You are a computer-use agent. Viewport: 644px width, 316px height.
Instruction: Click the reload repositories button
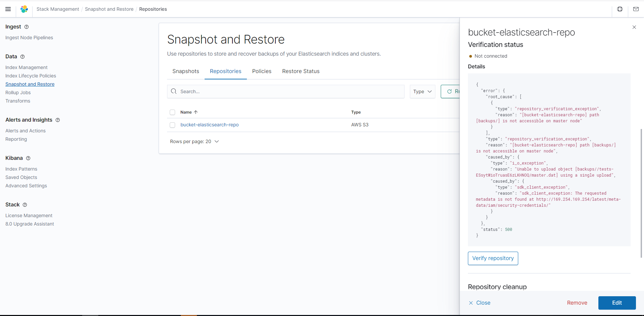(450, 91)
